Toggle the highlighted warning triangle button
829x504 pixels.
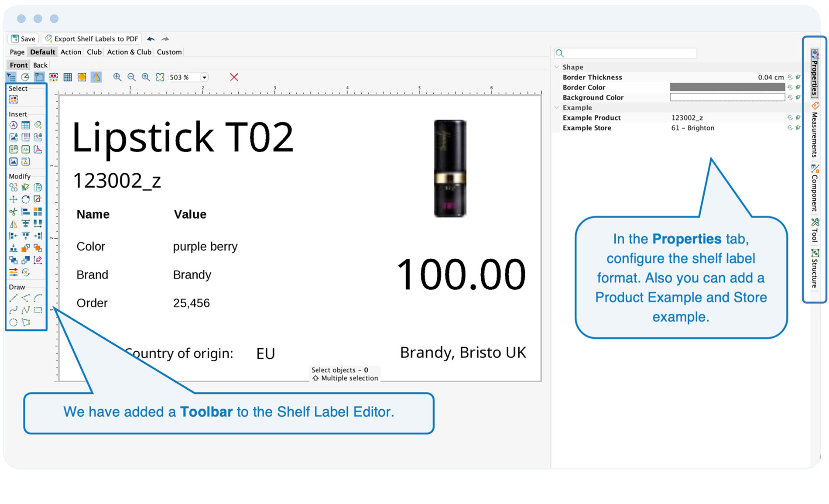[96, 77]
